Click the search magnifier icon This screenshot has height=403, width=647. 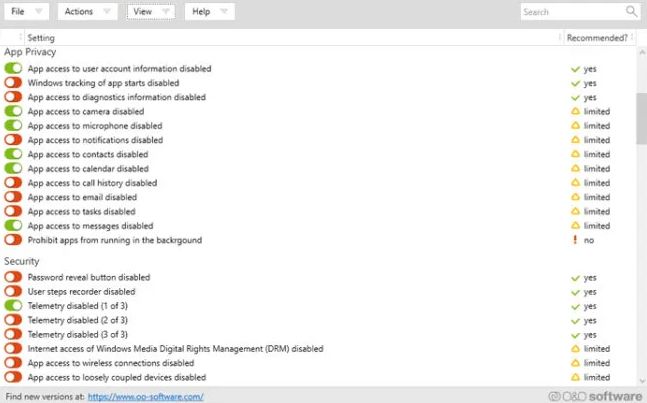tap(631, 11)
